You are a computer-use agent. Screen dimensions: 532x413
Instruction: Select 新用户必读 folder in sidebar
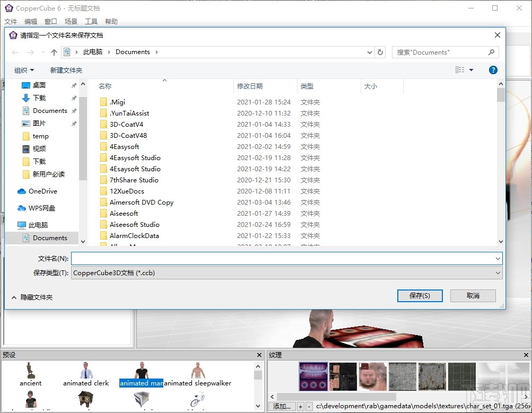pos(48,174)
